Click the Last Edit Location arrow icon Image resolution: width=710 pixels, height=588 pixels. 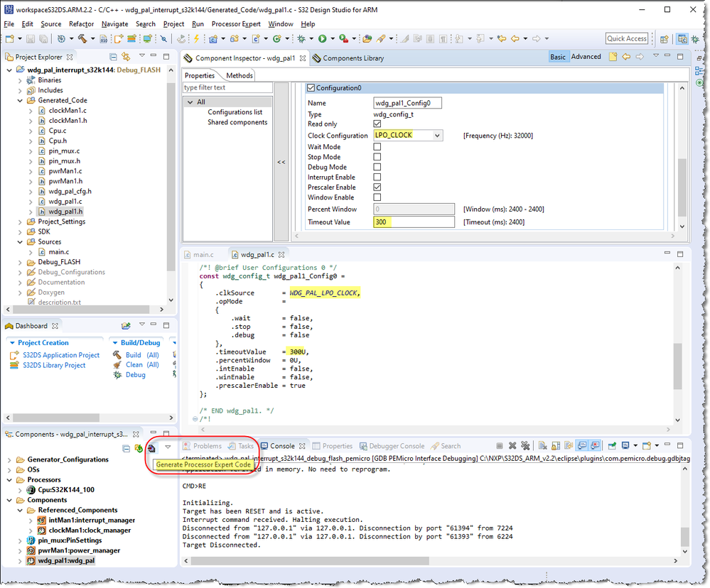[501, 39]
